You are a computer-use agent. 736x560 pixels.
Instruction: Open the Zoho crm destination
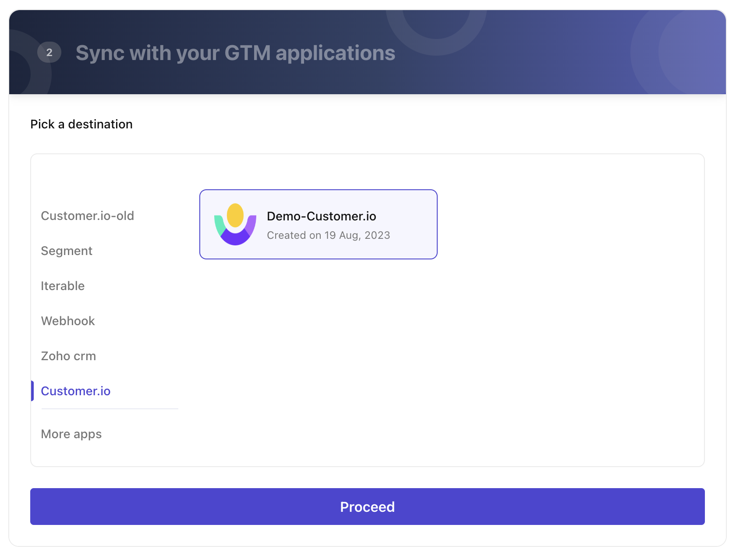pyautogui.click(x=68, y=356)
